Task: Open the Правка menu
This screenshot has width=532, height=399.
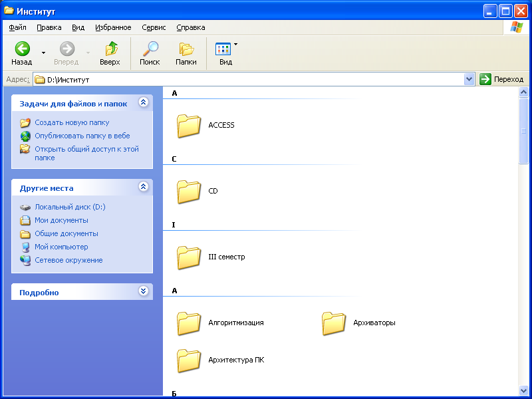Action: (x=49, y=27)
